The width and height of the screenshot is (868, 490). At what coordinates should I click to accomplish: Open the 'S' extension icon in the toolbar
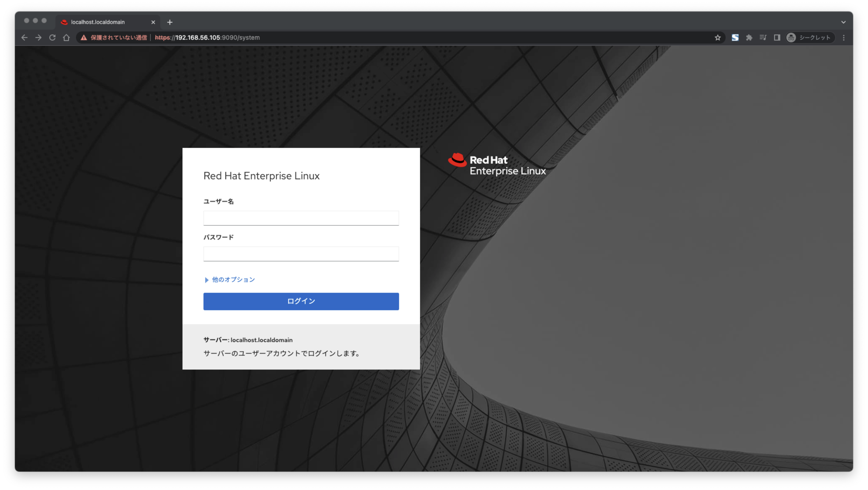pyautogui.click(x=735, y=38)
